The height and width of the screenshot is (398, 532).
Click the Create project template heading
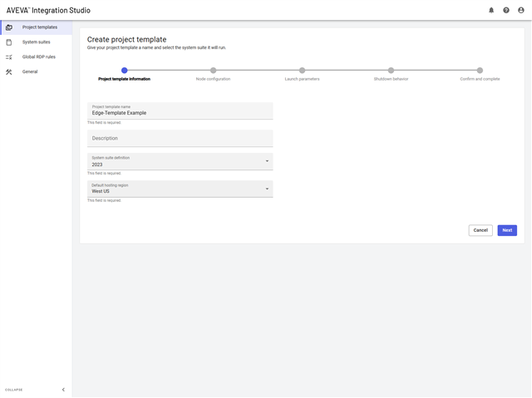126,39
